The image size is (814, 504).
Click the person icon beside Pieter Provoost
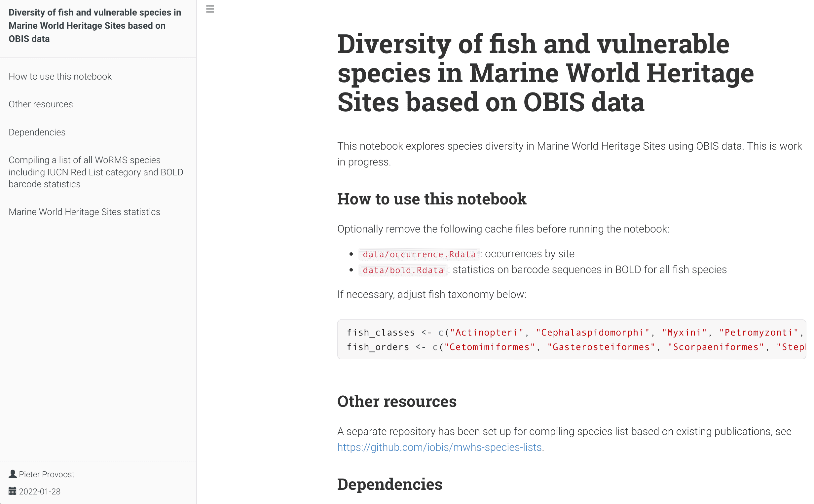pos(12,474)
